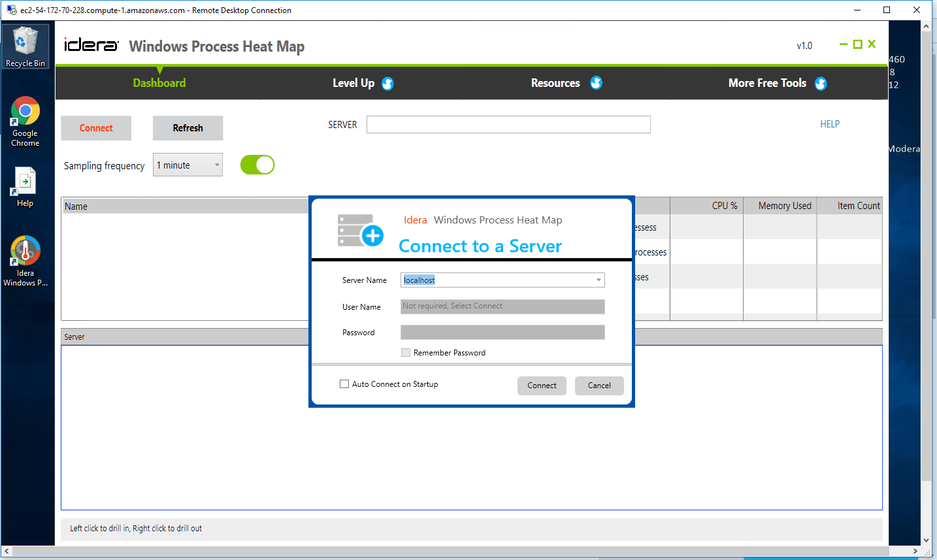
Task: Open the Help shortcut on the desktop
Action: (x=25, y=182)
